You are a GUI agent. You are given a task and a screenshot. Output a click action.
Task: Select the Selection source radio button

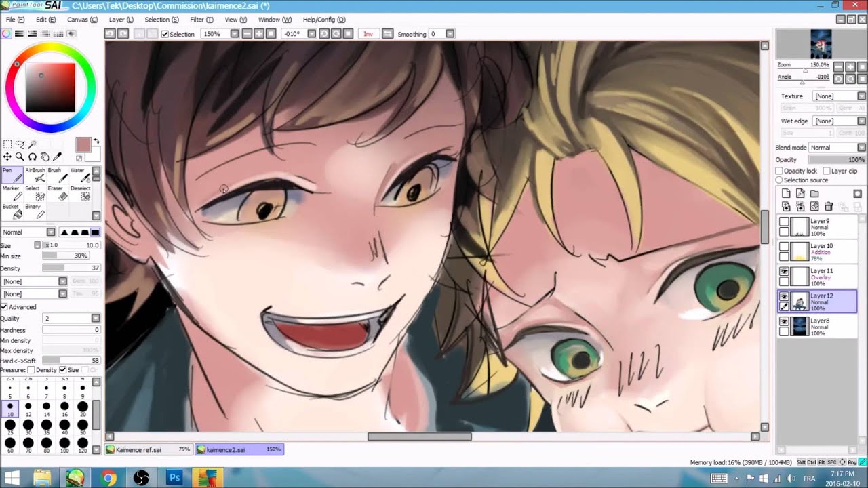[x=779, y=180]
